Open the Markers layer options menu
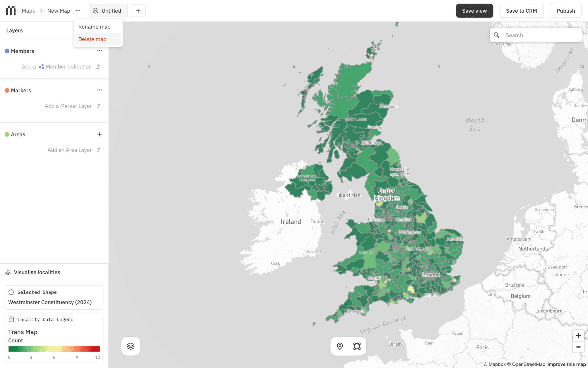Viewport: 588px width, 368px height. tap(99, 90)
